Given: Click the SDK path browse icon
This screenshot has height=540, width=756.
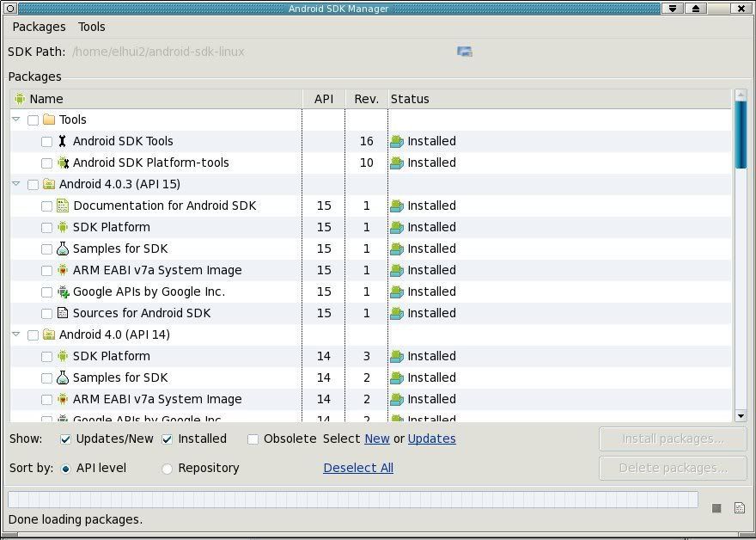Looking at the screenshot, I should coord(465,52).
